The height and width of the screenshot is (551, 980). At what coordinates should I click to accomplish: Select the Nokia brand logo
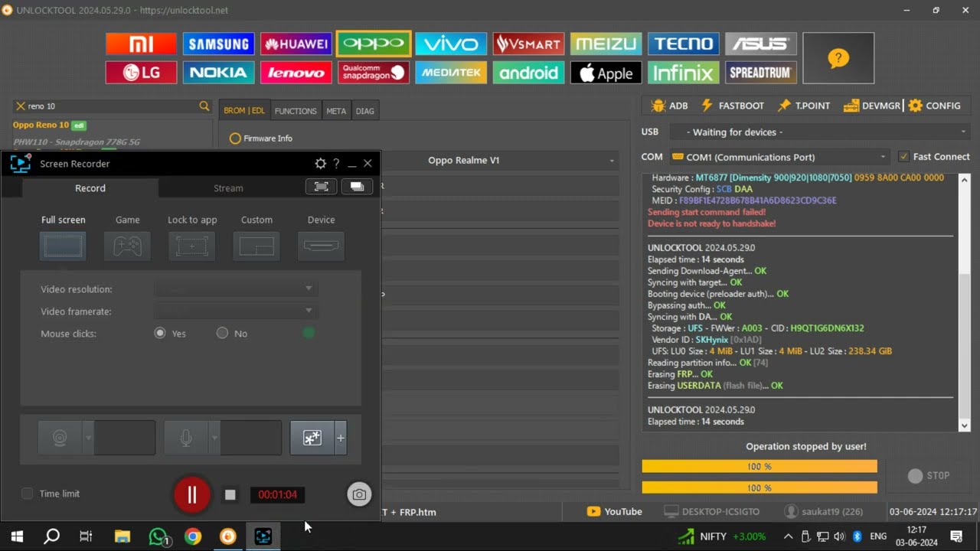click(218, 73)
